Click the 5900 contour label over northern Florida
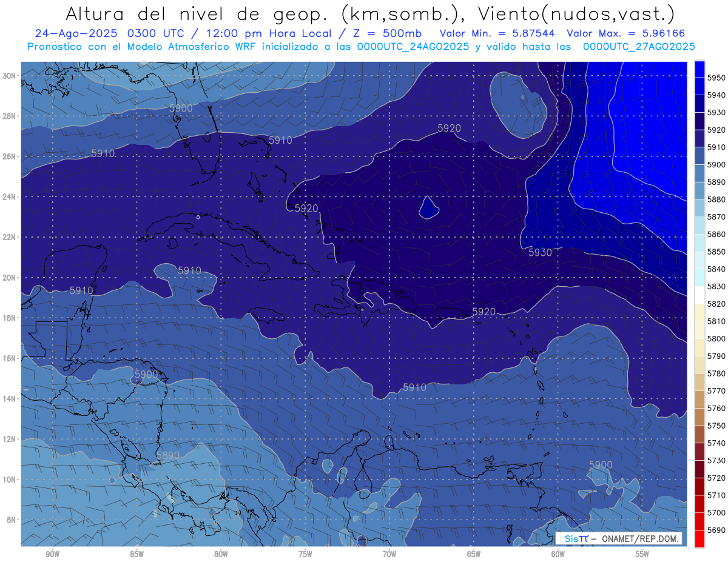This screenshot has width=728, height=562. (181, 108)
